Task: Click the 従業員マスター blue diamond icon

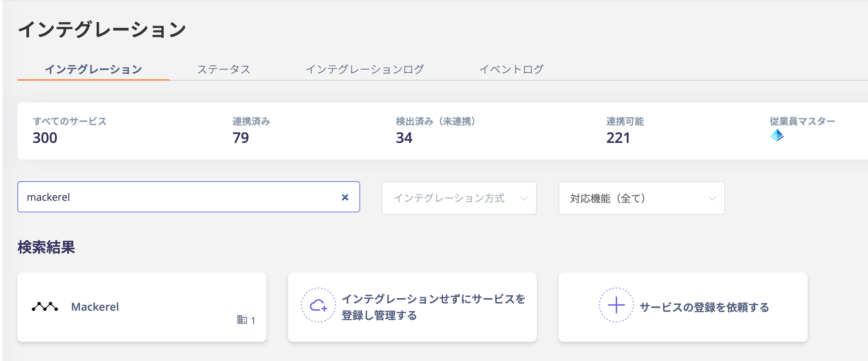Action: coord(777,135)
